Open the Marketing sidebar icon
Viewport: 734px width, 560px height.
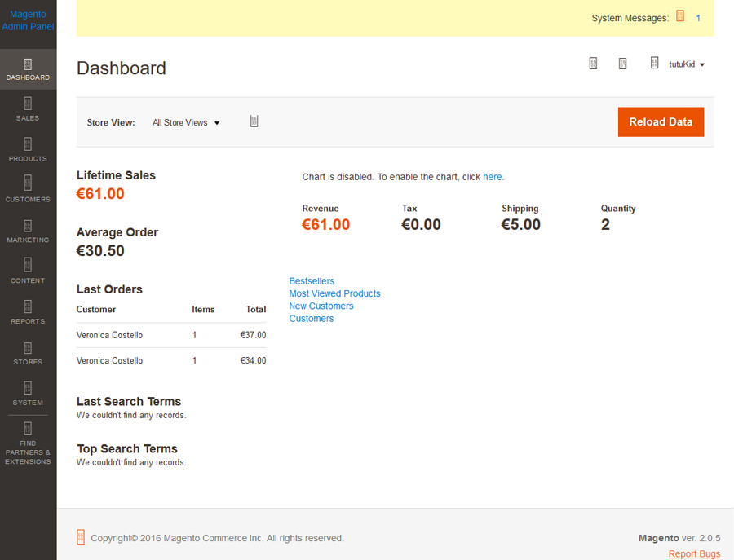tap(28, 226)
